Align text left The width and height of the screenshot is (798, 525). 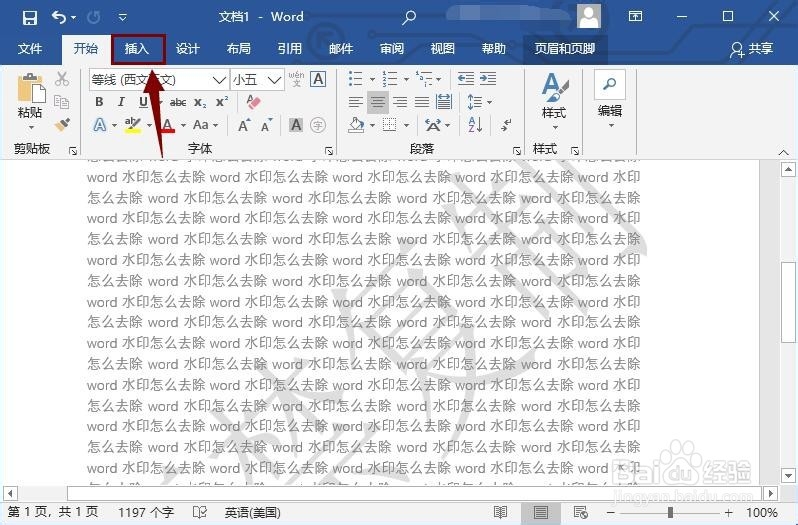tap(356, 102)
